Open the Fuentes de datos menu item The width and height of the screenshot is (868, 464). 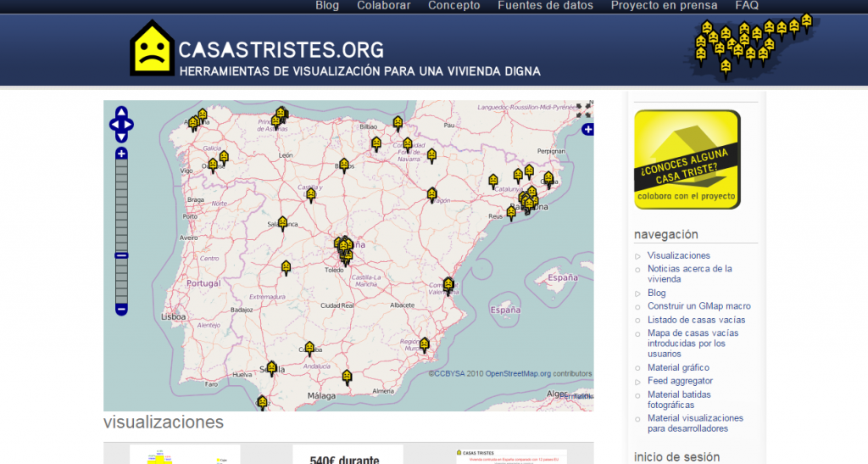545,6
